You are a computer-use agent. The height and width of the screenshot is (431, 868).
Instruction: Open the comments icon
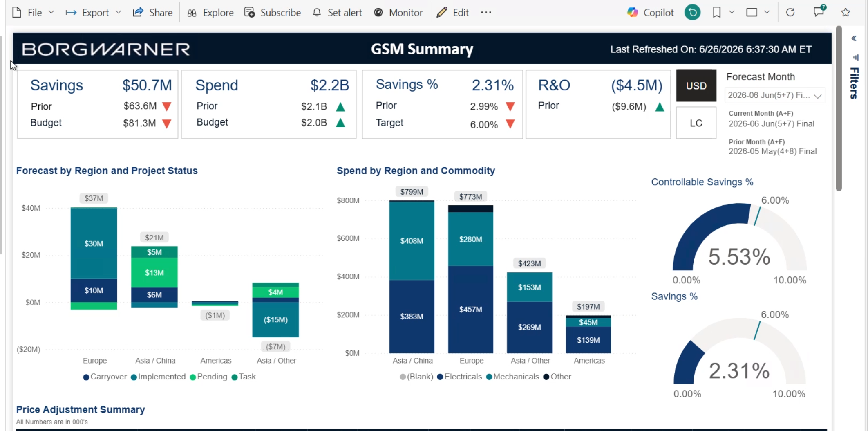819,11
